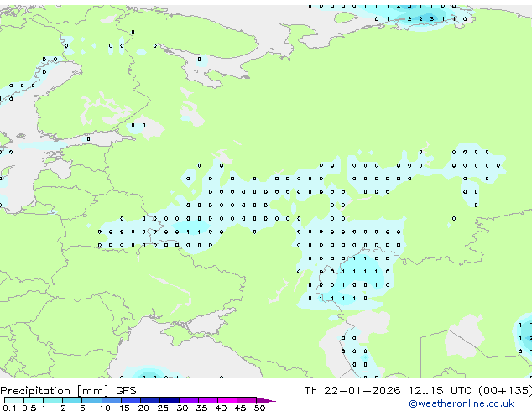Image resolution: width=532 pixels, height=411 pixels.
Task: Click the '50' legend scale label
Action: (x=259, y=408)
